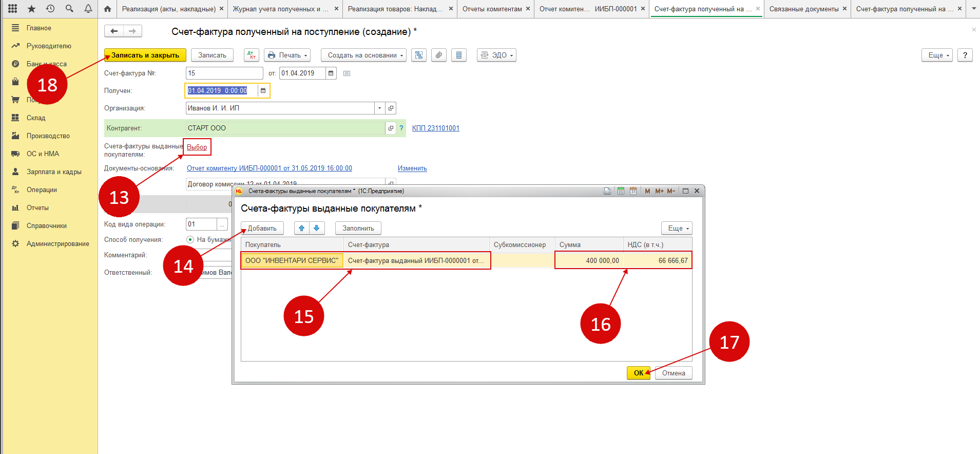Switch to 'Реализация (акты, накладные)' tab
980x454 pixels.
click(169, 9)
